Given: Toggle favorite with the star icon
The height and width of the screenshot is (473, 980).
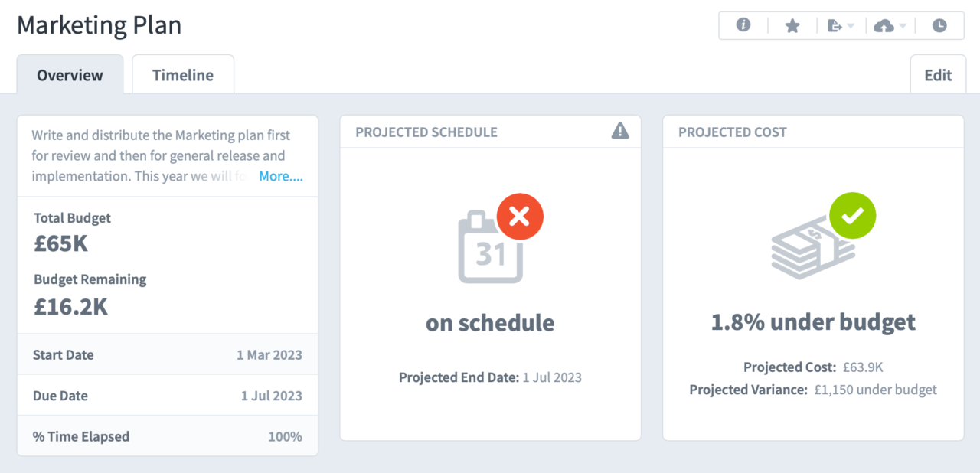Looking at the screenshot, I should tap(792, 24).
